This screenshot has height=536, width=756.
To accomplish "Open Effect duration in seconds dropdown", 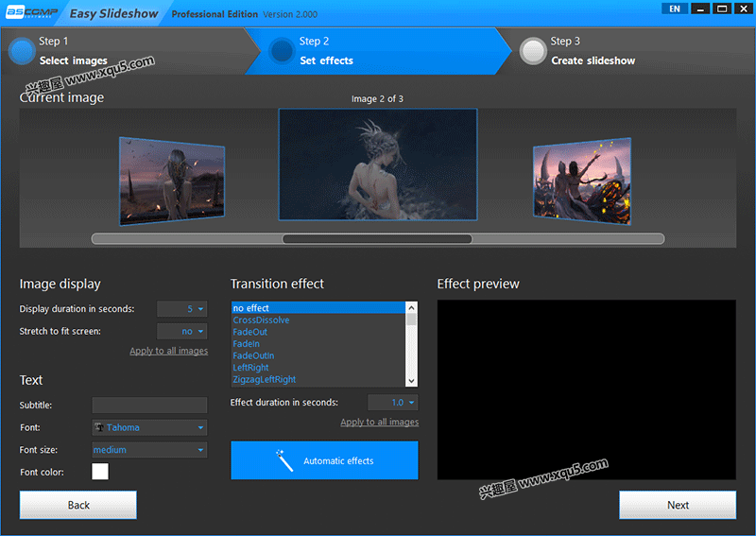I will tap(392, 403).
